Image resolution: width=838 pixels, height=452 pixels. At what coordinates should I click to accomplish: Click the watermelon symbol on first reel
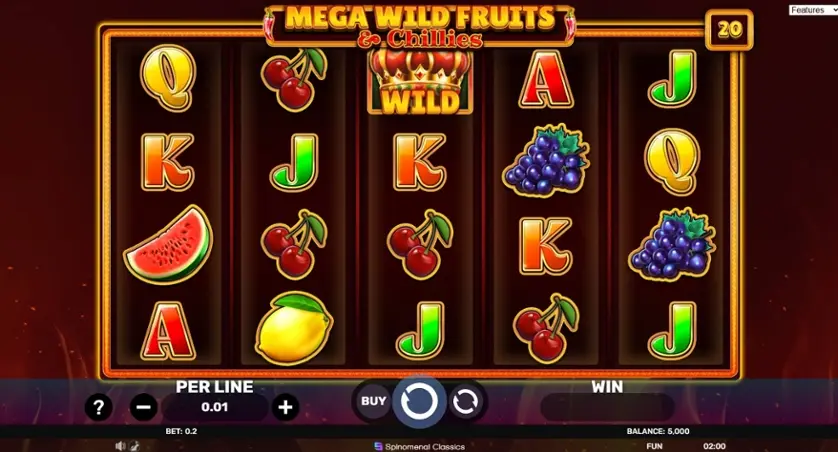tap(168, 244)
